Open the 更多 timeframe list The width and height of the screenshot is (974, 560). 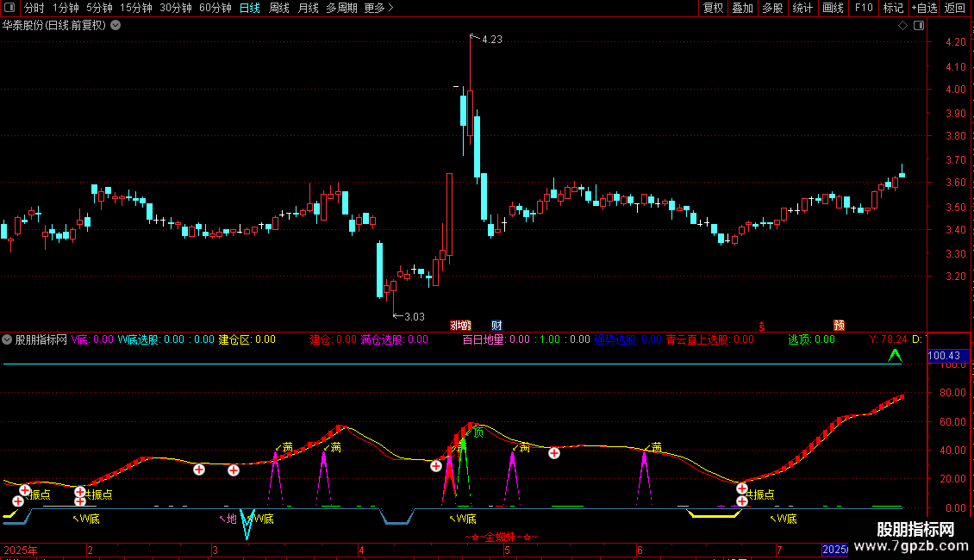point(378,8)
